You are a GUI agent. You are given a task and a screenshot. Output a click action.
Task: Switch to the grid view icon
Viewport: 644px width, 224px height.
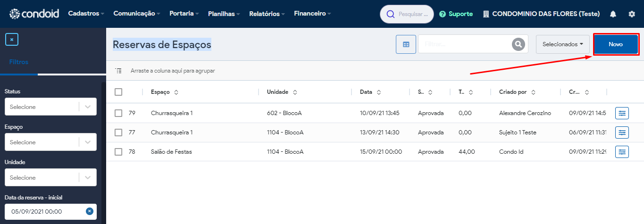pos(406,44)
